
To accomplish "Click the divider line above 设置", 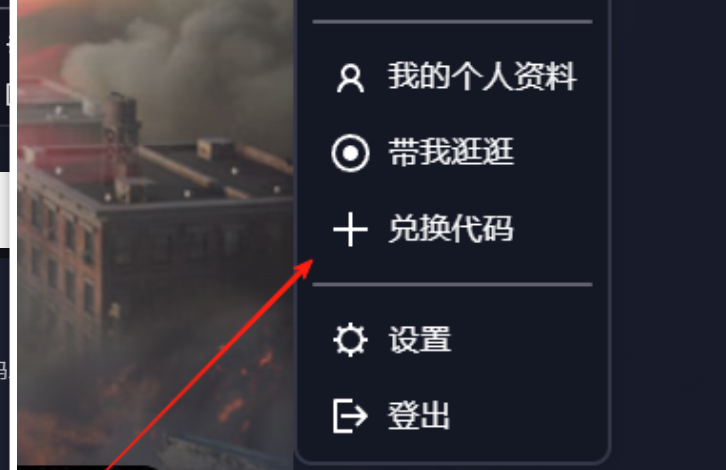I will click(452, 284).
